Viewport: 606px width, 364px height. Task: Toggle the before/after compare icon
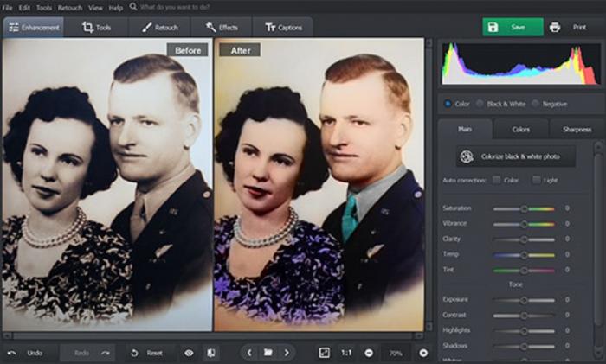coord(211,353)
